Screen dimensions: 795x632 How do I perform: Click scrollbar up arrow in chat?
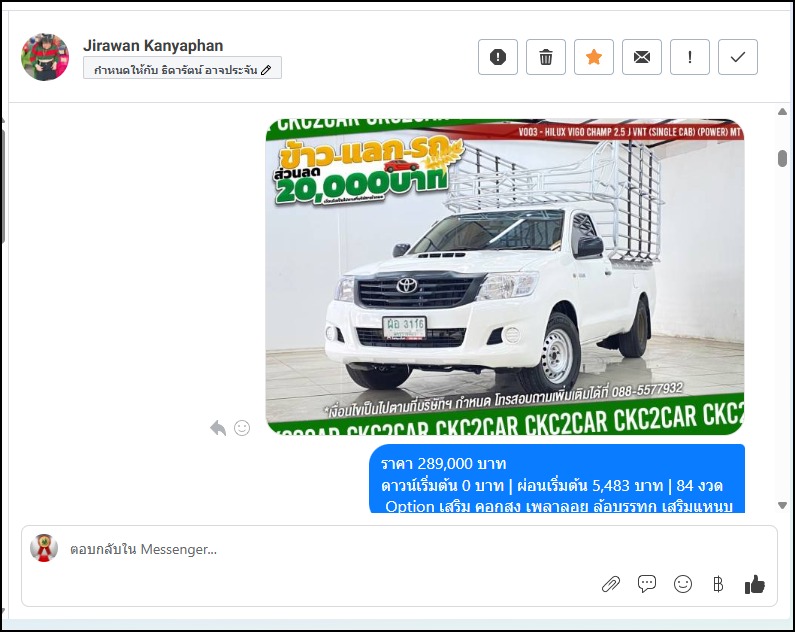(782, 111)
